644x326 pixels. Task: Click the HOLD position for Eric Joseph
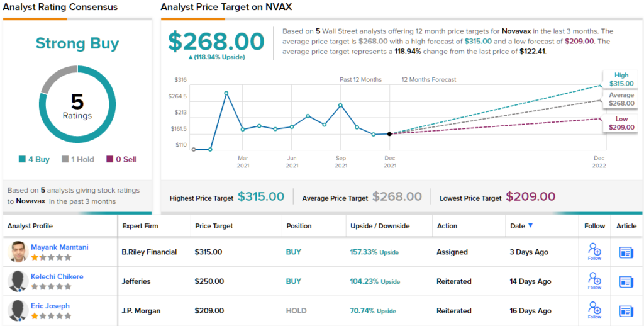click(296, 310)
